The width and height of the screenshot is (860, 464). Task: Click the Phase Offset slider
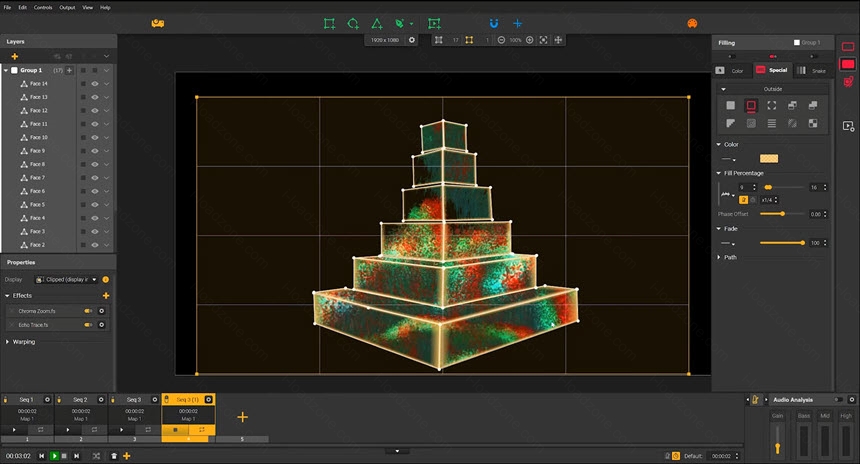783,214
